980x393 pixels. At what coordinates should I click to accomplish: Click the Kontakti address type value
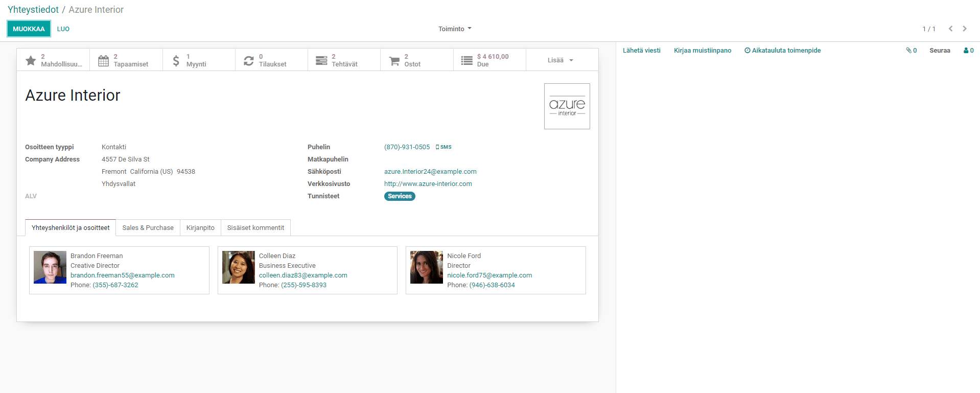click(114, 147)
